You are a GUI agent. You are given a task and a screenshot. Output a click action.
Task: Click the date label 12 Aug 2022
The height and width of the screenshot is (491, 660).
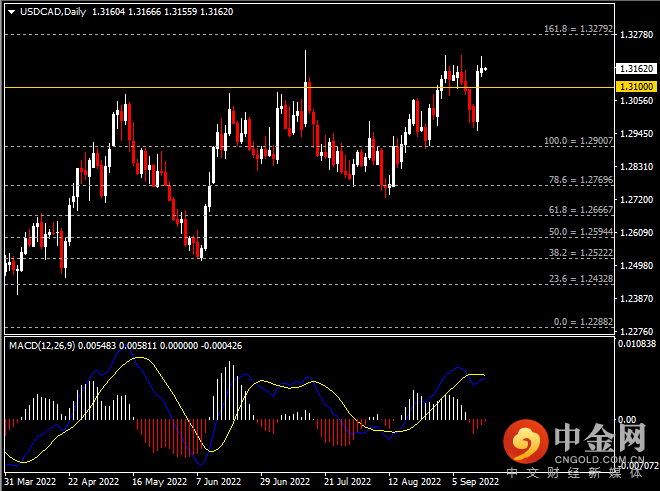click(x=415, y=482)
